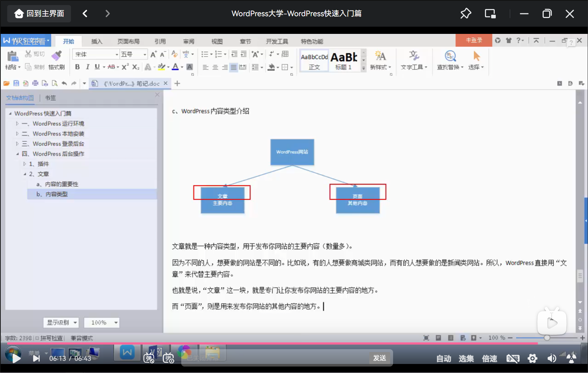Select the 标题 1 style

click(344, 61)
